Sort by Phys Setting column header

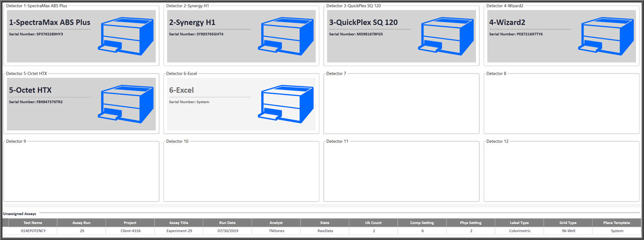click(471, 222)
